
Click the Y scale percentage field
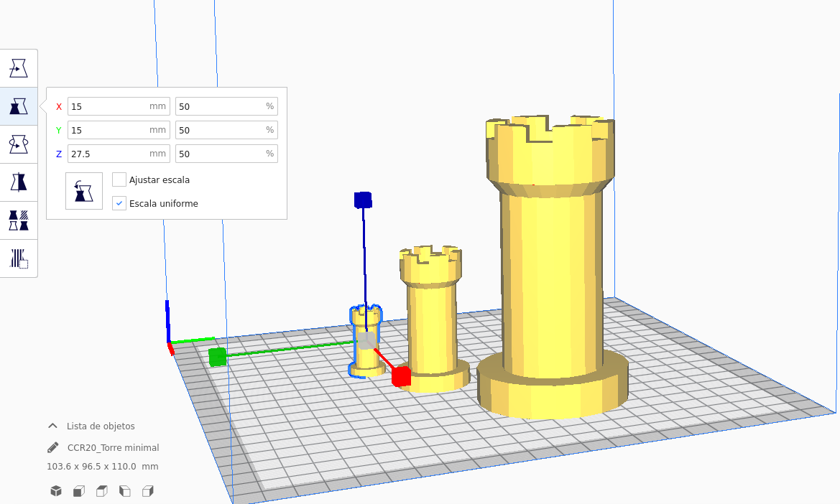[x=220, y=130]
